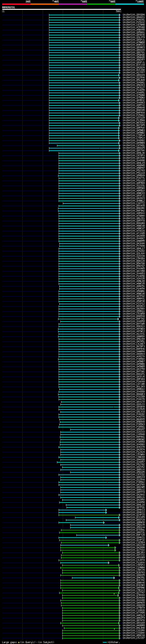Select hit UniRef100_Q27YG0
The height and width of the screenshot is (644, 146).
pyautogui.click(x=133, y=550)
